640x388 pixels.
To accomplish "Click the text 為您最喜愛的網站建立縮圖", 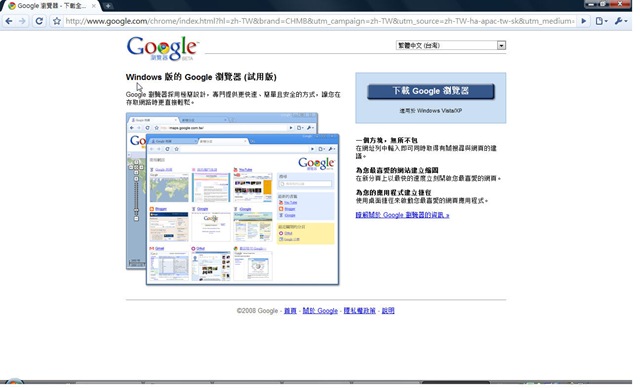I will click(x=397, y=171).
